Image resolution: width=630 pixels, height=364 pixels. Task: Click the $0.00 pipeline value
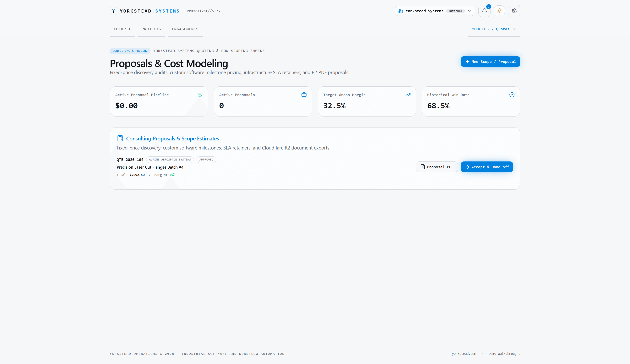click(x=126, y=106)
